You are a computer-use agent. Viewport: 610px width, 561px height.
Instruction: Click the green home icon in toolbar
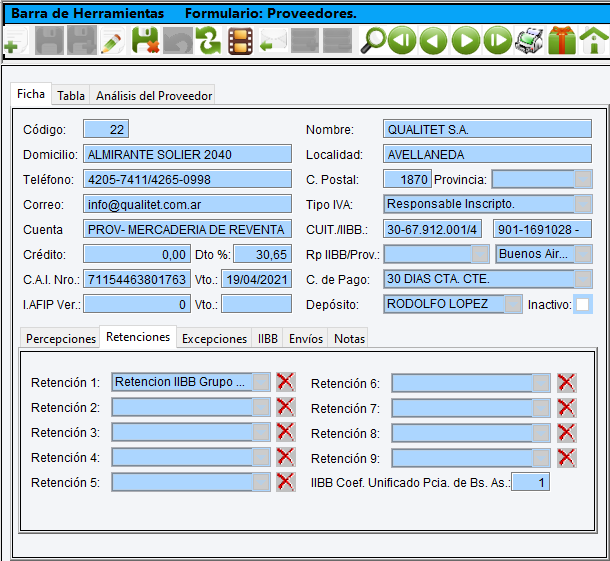(x=594, y=40)
